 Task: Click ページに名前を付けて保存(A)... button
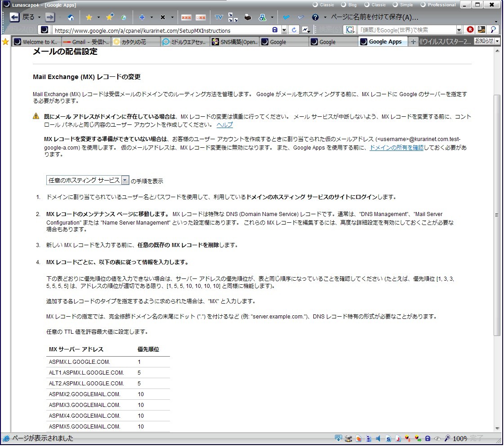375,17
